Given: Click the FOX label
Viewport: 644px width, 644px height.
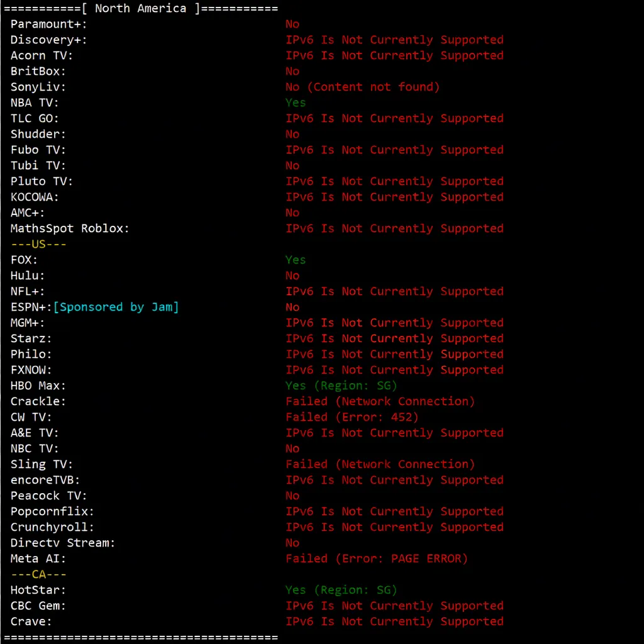Looking at the screenshot, I should pos(24,260).
